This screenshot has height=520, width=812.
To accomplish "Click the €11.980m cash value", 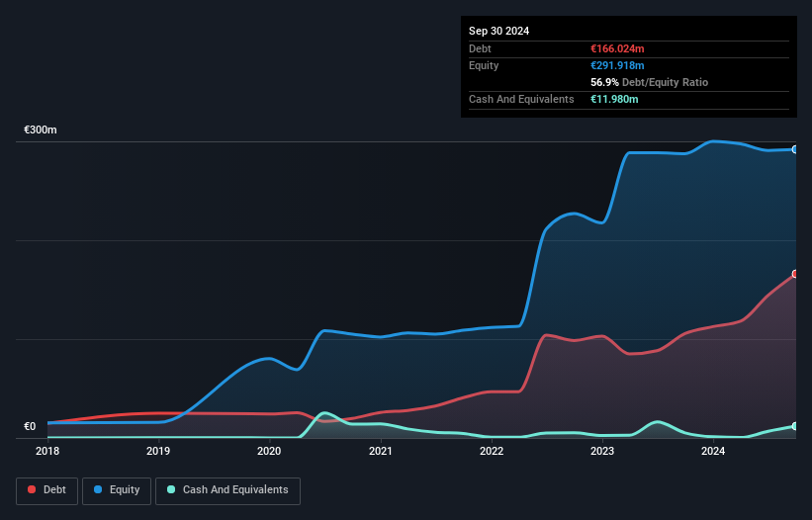I will coord(614,99).
